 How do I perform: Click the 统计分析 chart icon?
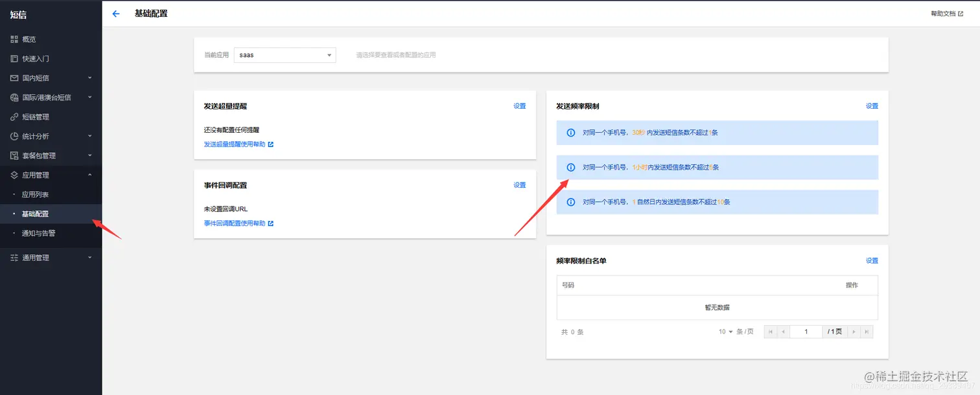(x=14, y=137)
